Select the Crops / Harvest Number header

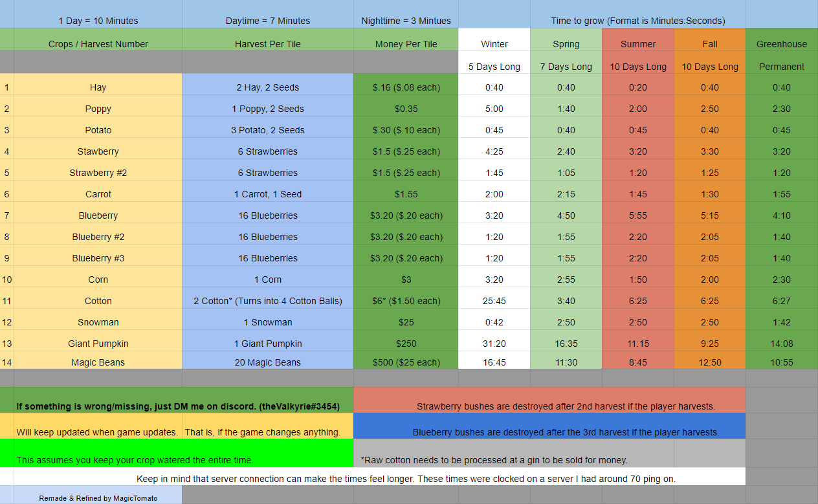tap(98, 44)
